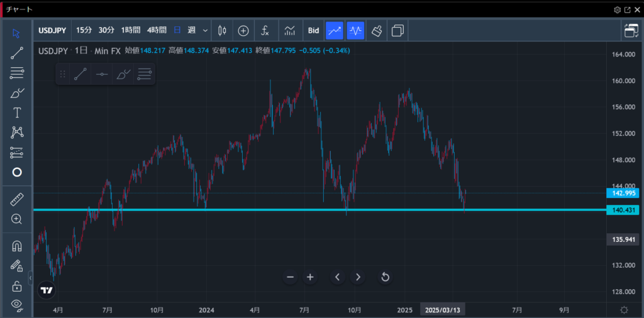Screen dimensions: 644x318
Task: Open the chart settings gear at bottom right
Action: tap(625, 310)
